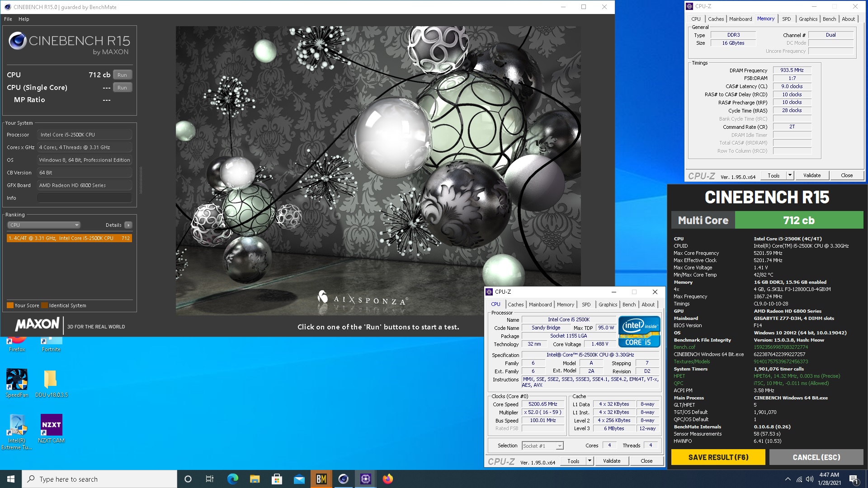Viewport: 868px width, 488px height.
Task: Switch to BenchMate on the taskbar
Action: (x=321, y=479)
